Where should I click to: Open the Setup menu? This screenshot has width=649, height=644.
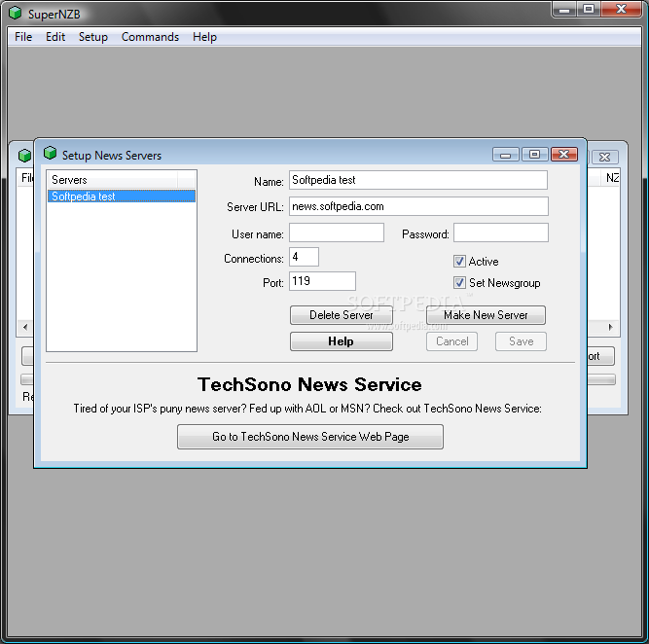point(93,37)
